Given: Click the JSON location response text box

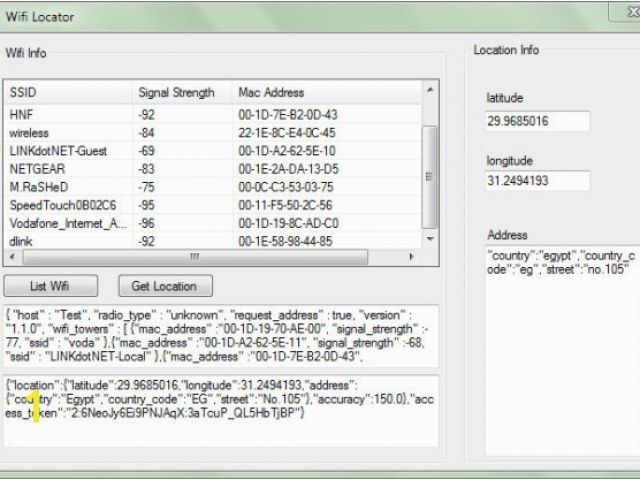Looking at the screenshot, I should [221, 411].
